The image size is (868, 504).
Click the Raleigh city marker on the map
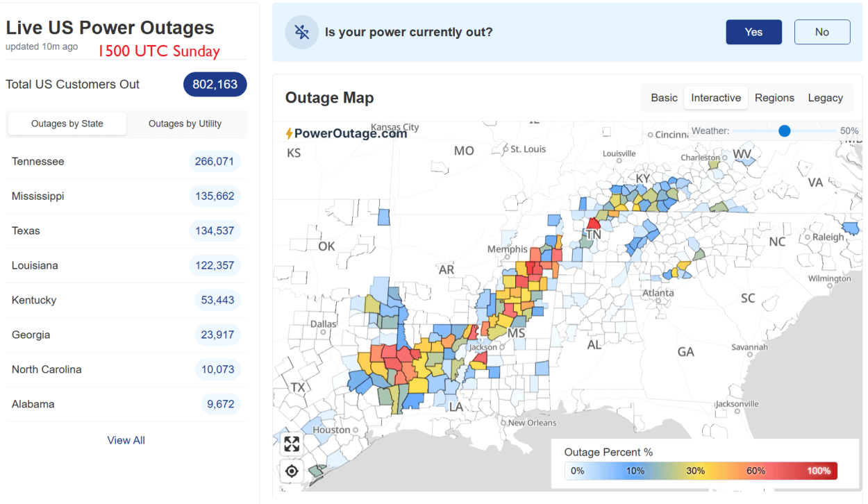click(807, 238)
